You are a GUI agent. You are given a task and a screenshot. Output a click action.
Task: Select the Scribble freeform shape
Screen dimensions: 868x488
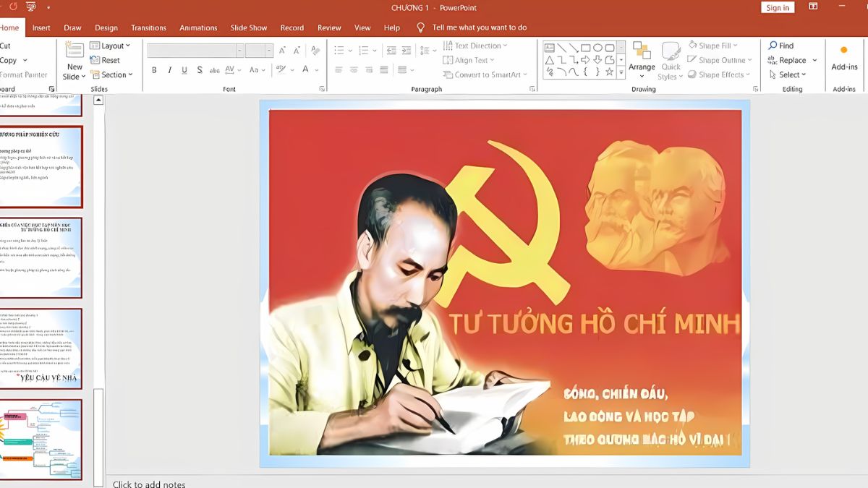click(x=550, y=72)
